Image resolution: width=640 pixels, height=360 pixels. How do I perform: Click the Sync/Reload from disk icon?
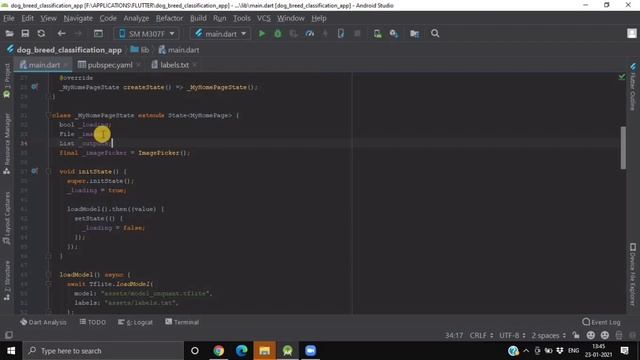41,33
